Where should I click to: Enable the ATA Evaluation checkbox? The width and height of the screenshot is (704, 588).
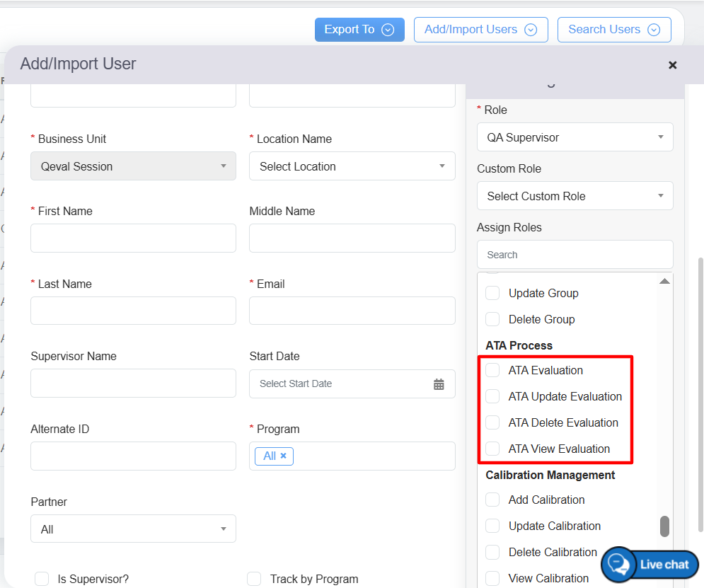[x=492, y=370]
